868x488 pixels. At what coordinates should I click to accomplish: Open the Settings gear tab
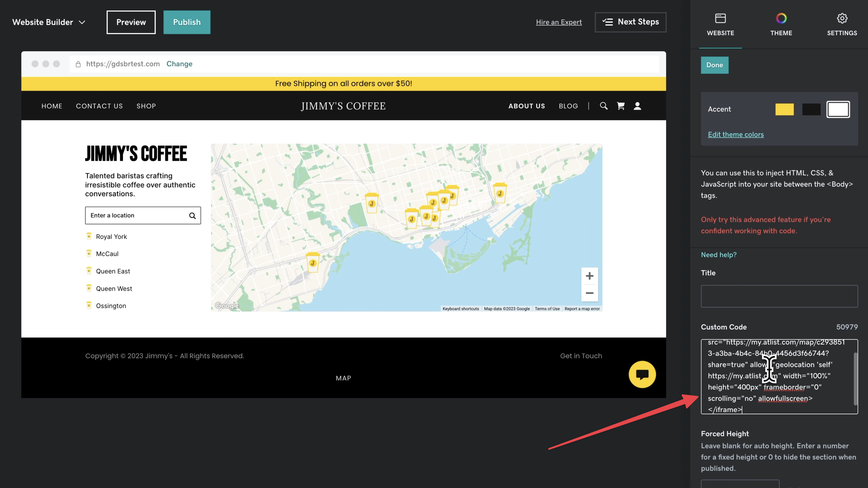tap(842, 24)
